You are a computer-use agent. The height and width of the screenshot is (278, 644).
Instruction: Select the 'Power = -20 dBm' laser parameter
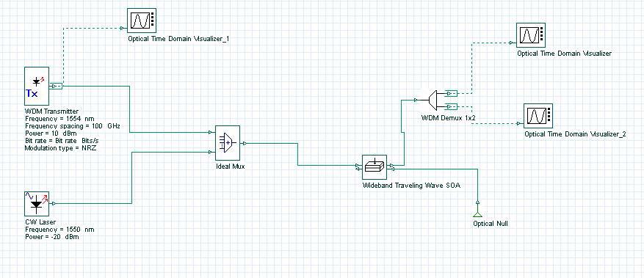pos(51,237)
